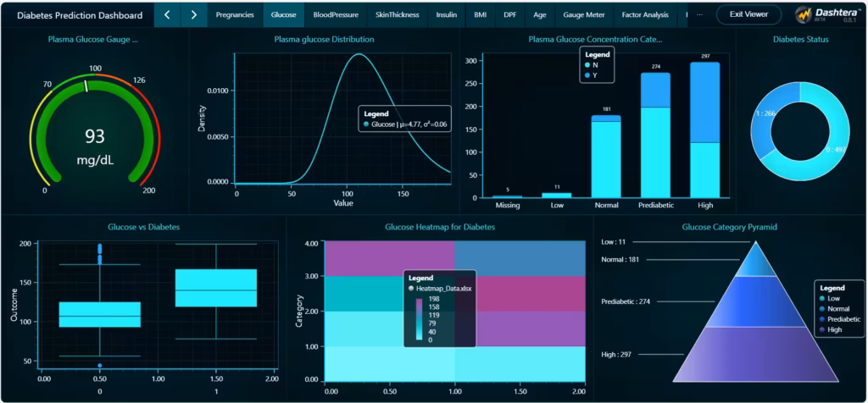
Task: Select the Prediabetic entry in pyramid legend
Action: (x=840, y=319)
